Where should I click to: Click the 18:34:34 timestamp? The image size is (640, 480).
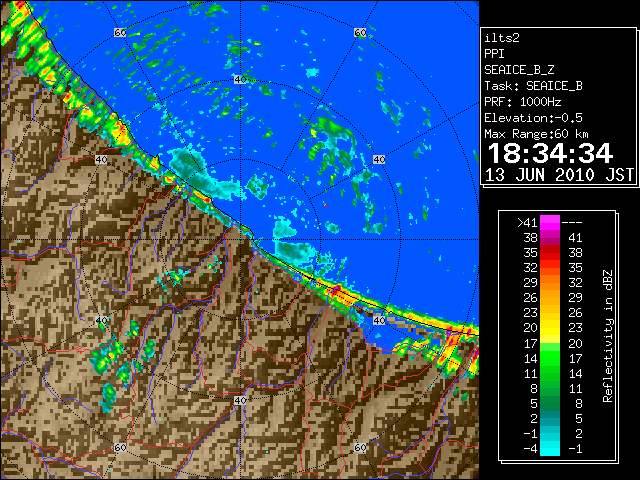click(550, 153)
